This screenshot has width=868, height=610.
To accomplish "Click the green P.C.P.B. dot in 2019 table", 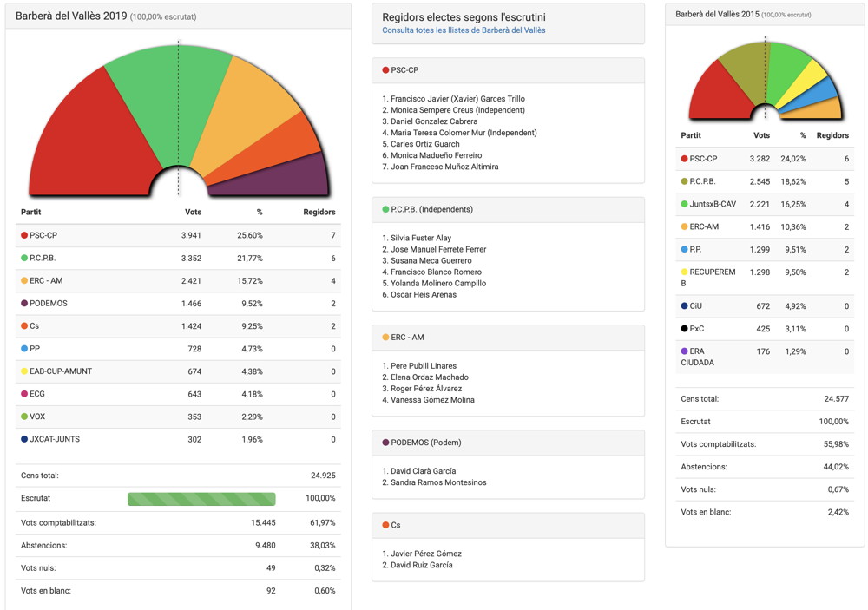I will coord(24,258).
